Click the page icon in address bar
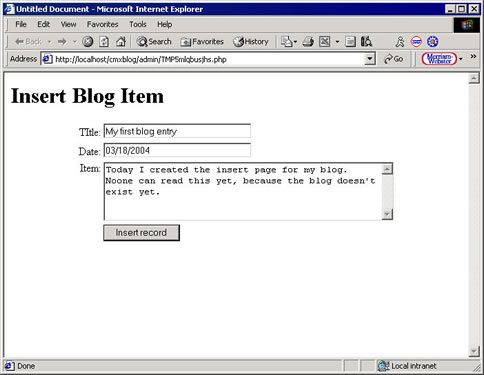484x375 pixels. tap(47, 59)
